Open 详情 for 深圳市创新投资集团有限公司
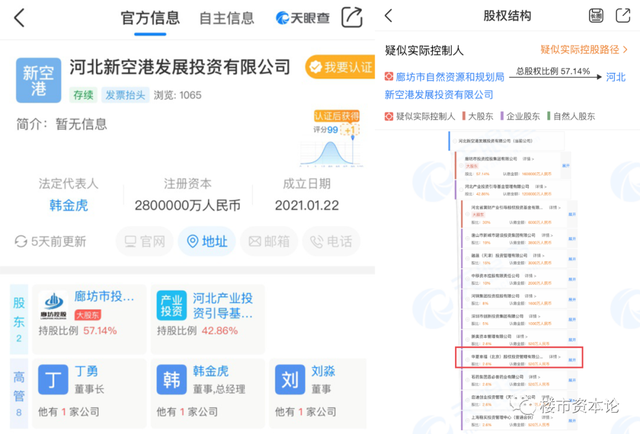This screenshot has width=640, height=434. (x=534, y=316)
